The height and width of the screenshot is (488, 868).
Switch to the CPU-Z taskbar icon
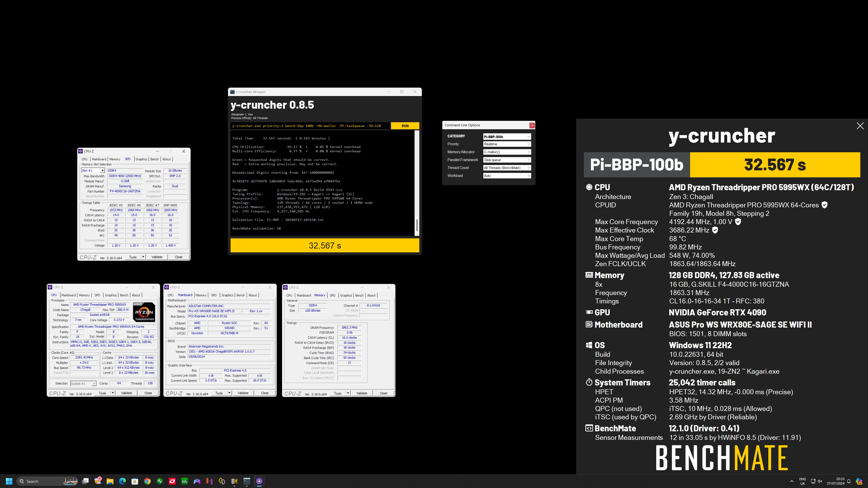pos(259,481)
